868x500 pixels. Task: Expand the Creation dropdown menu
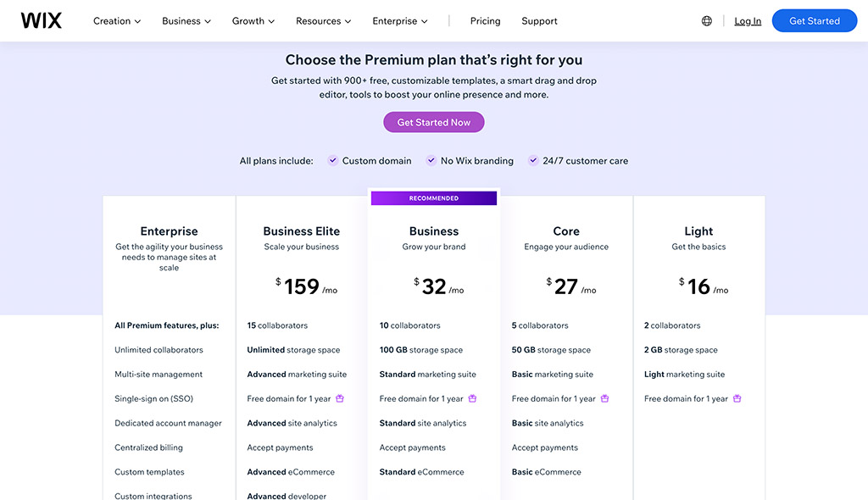click(x=116, y=20)
